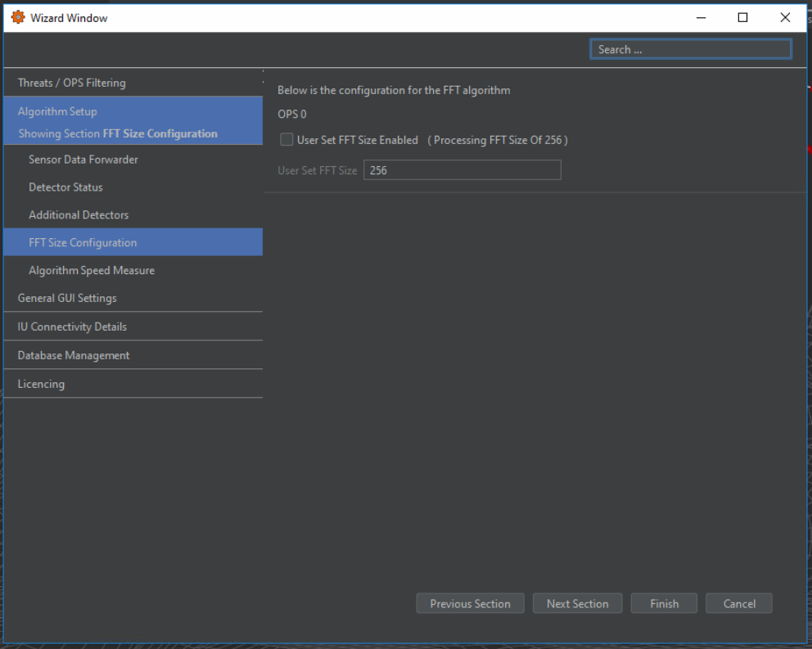Open IU Connectivity Details section
Image resolution: width=812 pixels, height=649 pixels.
72,327
